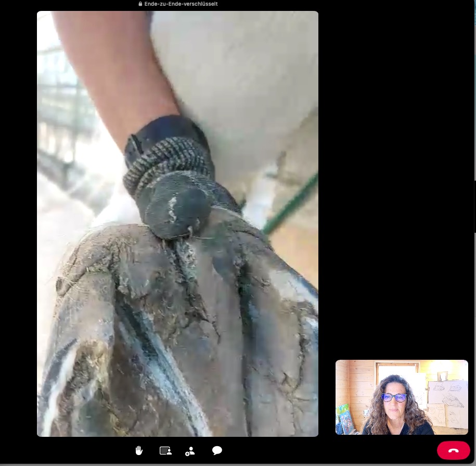Select the self-view thumbnail of the woman

[x=402, y=397]
